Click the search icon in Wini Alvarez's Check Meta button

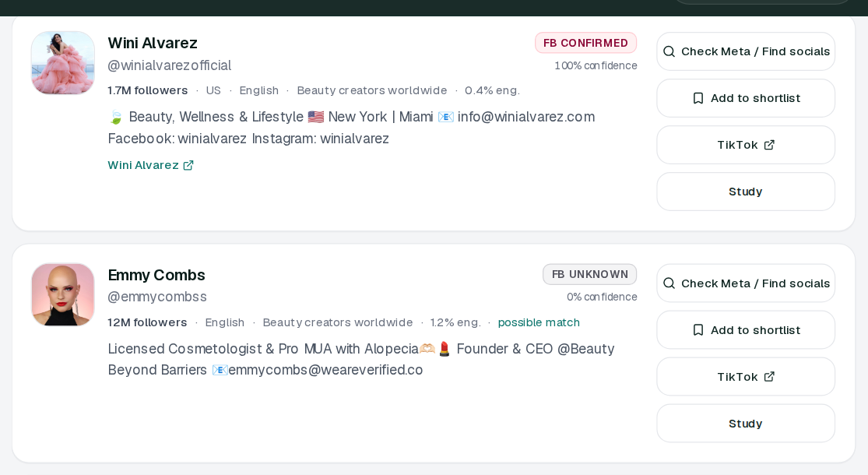pyautogui.click(x=669, y=51)
